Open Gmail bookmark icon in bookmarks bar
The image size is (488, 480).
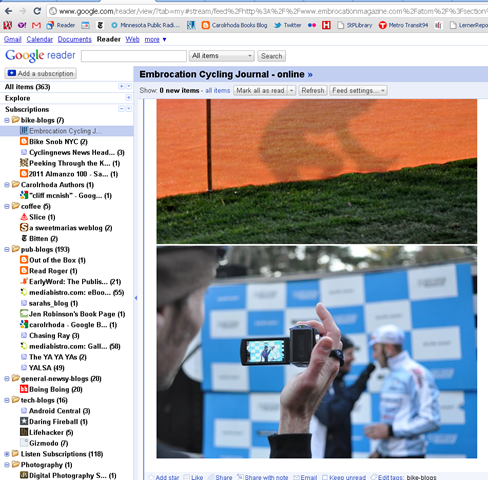coord(36,25)
